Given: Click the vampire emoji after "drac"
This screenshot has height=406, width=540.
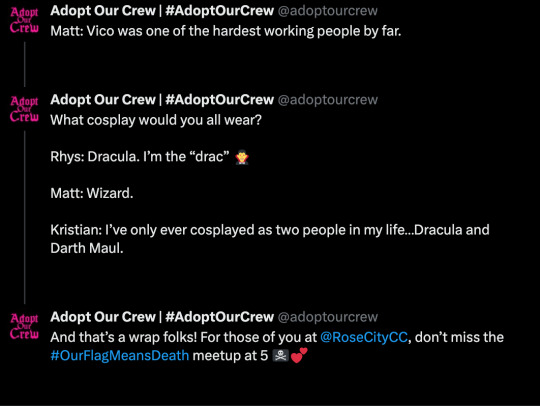Looking at the screenshot, I should click(242, 157).
